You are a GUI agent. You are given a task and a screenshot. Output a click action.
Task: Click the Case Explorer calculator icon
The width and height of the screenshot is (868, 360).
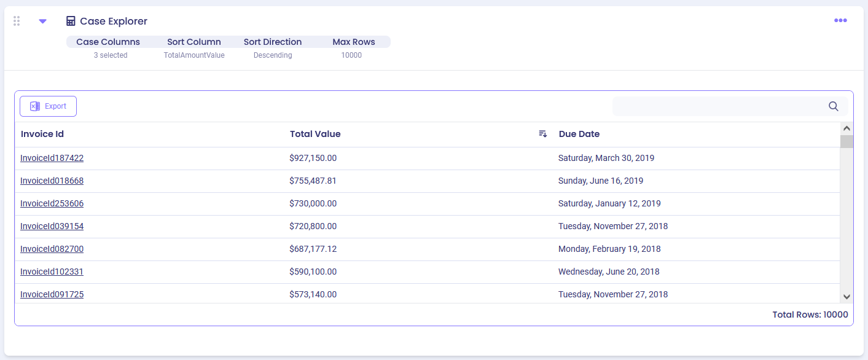click(71, 21)
